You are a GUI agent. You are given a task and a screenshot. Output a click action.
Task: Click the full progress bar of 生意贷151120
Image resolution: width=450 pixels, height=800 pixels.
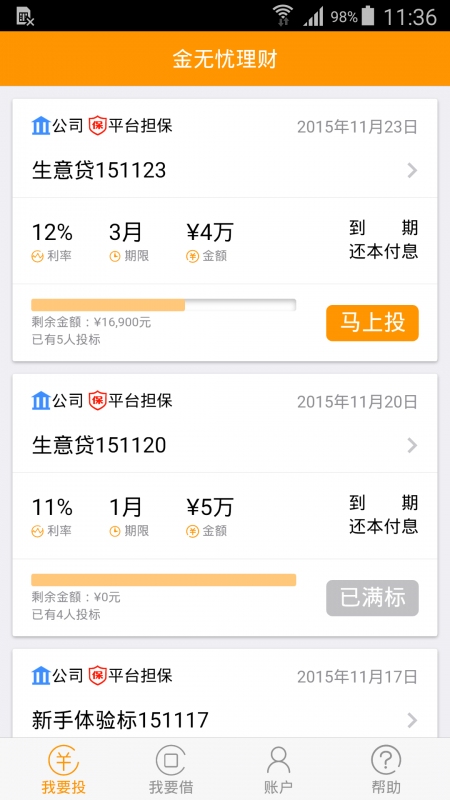[x=164, y=580]
